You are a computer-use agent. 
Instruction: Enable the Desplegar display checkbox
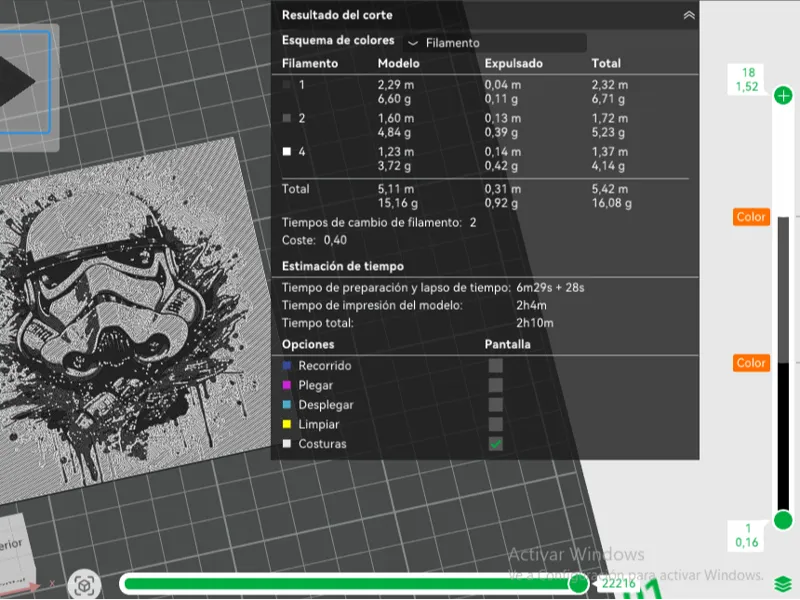(495, 405)
